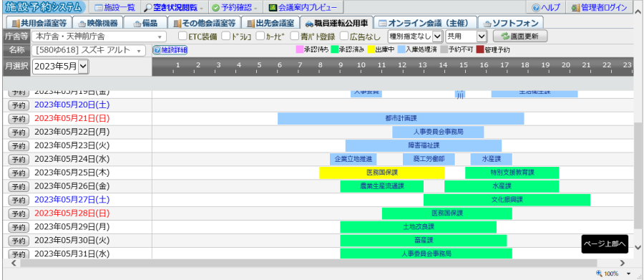This screenshot has width=644, height=280.
Task: Open the 畜産課 reservation bar
Action: [x=424, y=241]
